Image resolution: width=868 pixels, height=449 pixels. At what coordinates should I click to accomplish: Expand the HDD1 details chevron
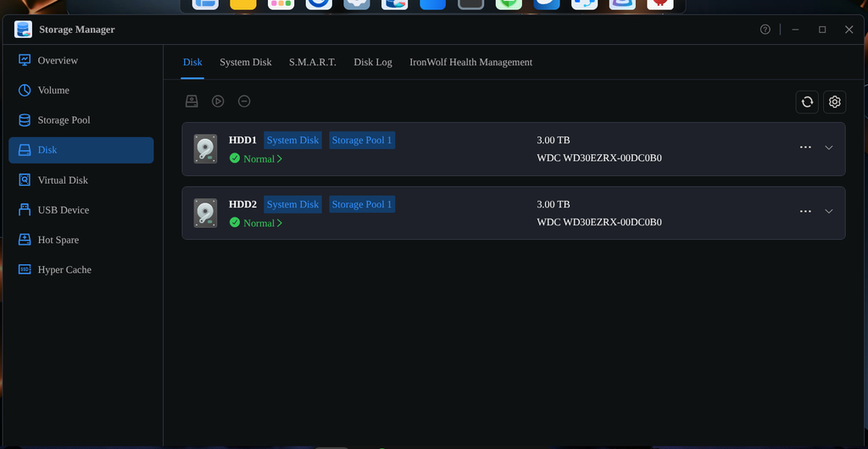(829, 147)
